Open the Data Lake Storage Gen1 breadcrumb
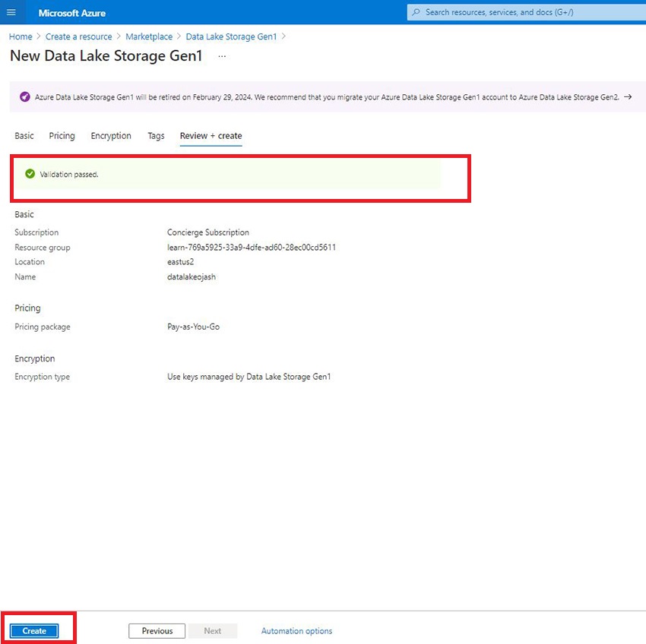 click(231, 36)
